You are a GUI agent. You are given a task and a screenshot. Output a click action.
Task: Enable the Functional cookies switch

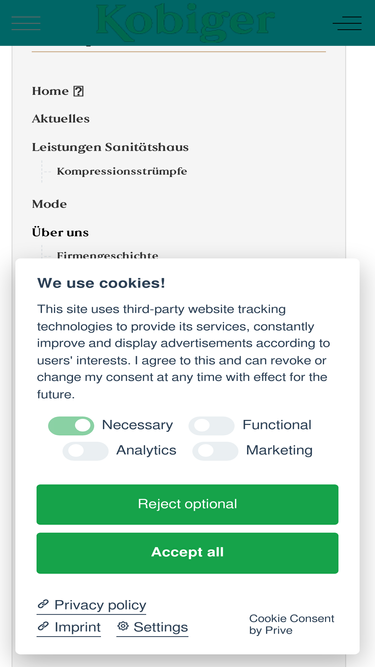(211, 425)
